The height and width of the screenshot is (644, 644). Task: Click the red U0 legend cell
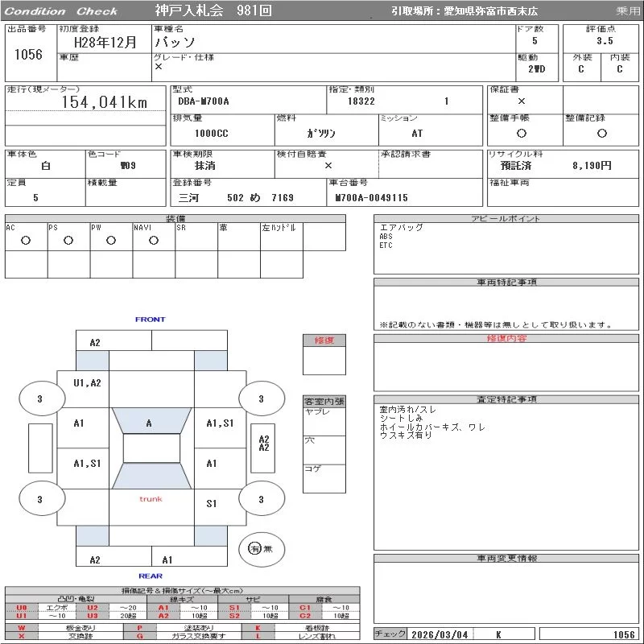22,608
